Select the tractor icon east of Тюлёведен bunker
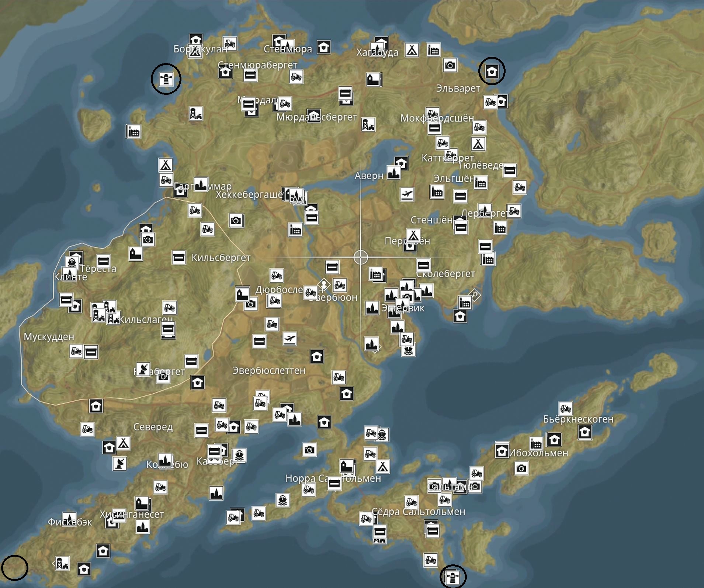 (520, 187)
